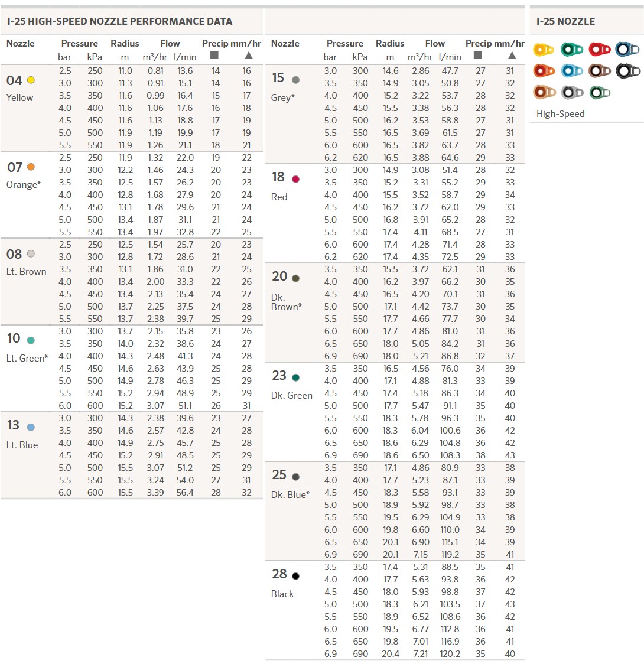Click the dark blue nozzle image
Viewport: 644px width, 664px height.
(627, 50)
